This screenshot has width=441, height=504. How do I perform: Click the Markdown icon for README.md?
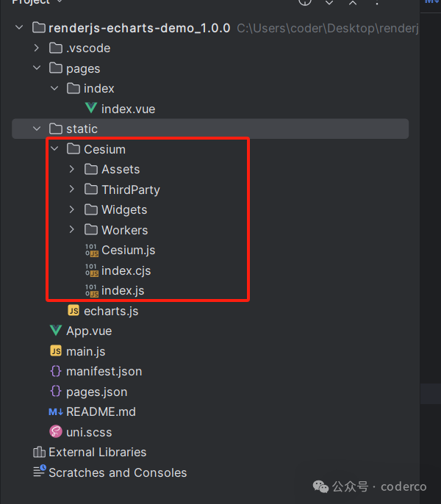click(x=56, y=411)
